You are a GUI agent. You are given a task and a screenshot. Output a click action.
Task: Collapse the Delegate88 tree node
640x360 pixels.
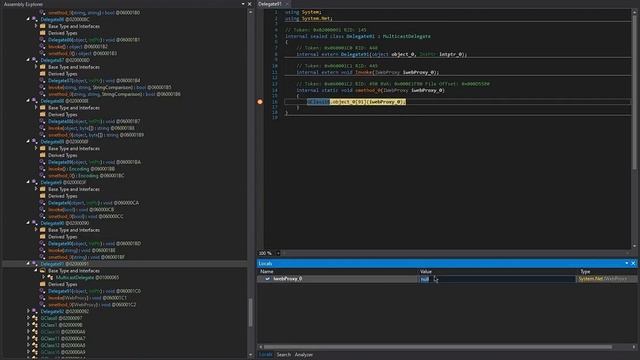[28, 101]
